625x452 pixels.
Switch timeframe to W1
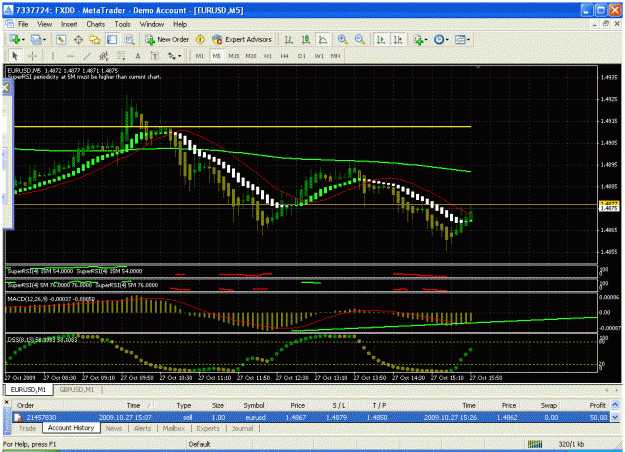319,56
